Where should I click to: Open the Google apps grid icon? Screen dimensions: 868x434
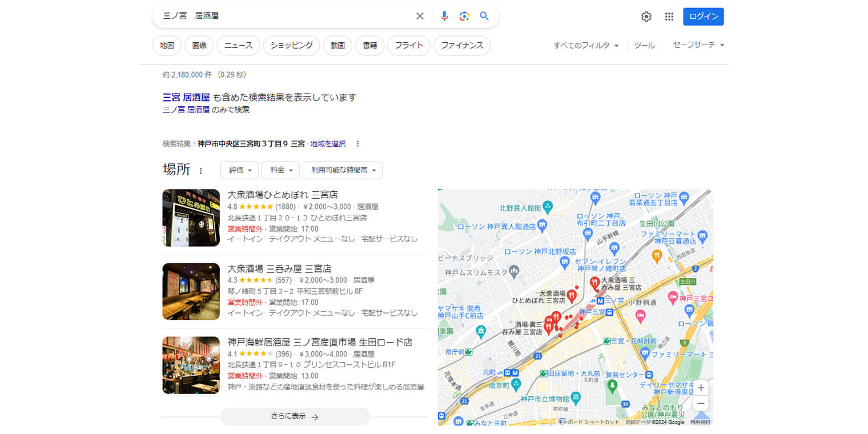[669, 17]
